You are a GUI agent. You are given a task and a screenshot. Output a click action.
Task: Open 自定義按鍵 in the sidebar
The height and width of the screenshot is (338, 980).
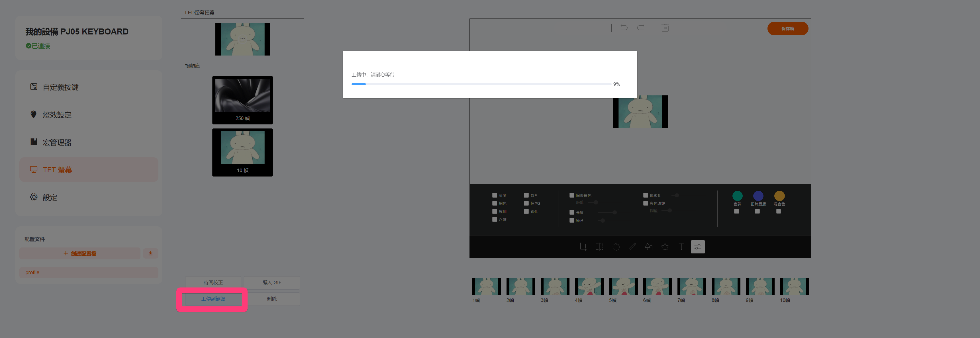click(x=89, y=87)
